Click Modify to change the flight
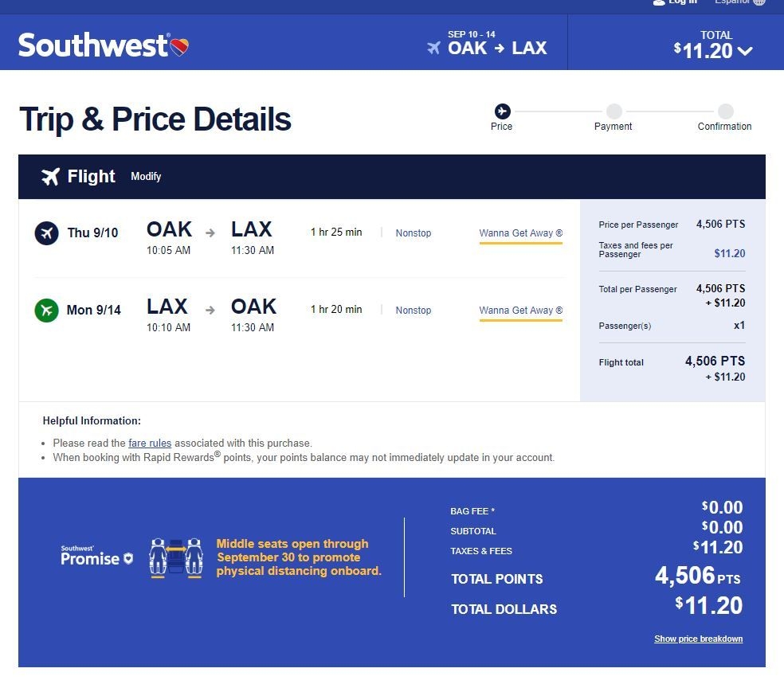The image size is (784, 680). [x=146, y=177]
